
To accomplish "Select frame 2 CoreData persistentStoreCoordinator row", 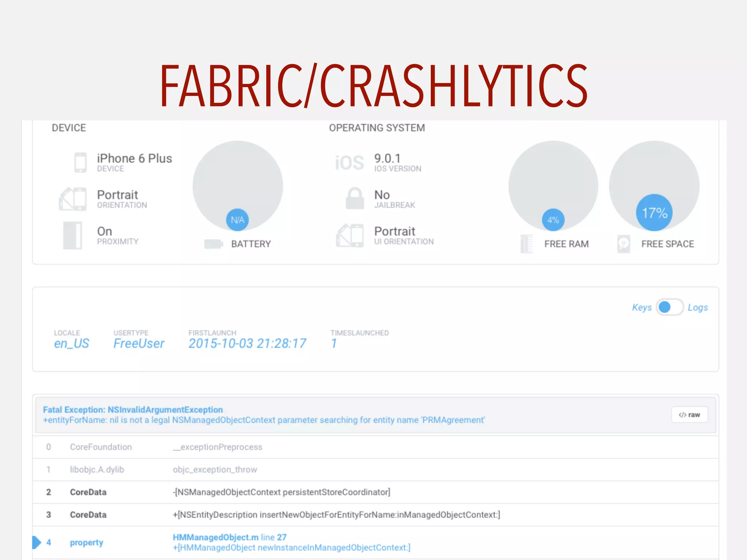I will tap(376, 492).
